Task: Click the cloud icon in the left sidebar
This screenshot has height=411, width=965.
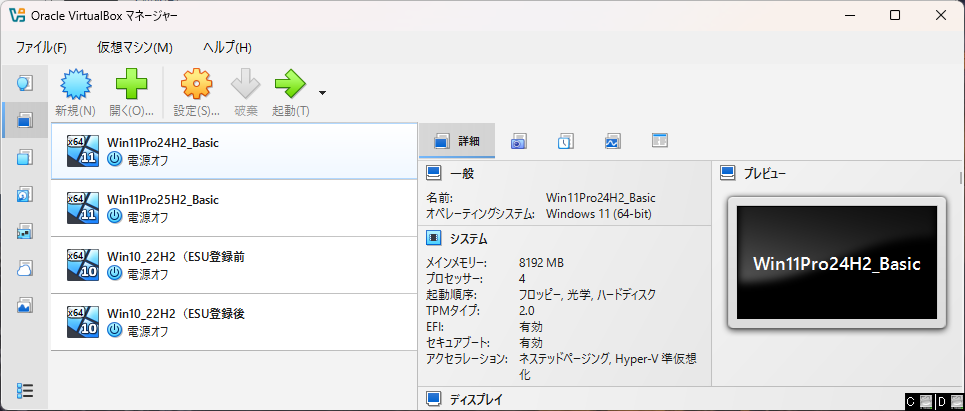Action: (25, 268)
